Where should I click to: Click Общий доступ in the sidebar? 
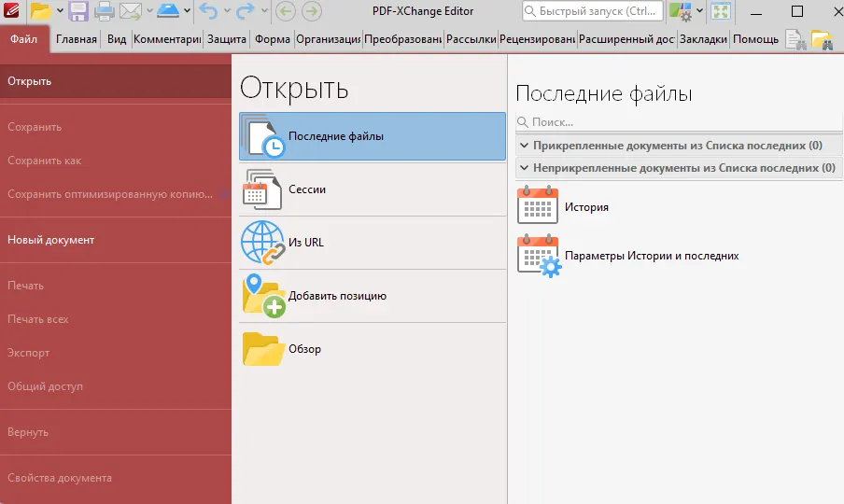point(116,386)
